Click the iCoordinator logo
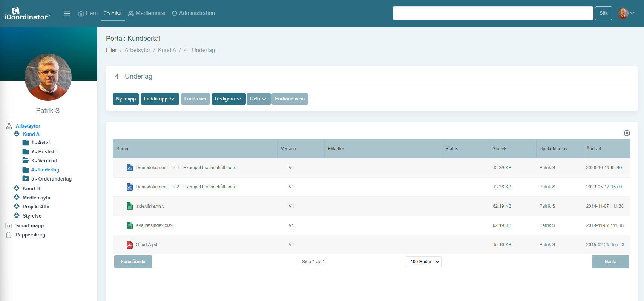 coord(27,14)
